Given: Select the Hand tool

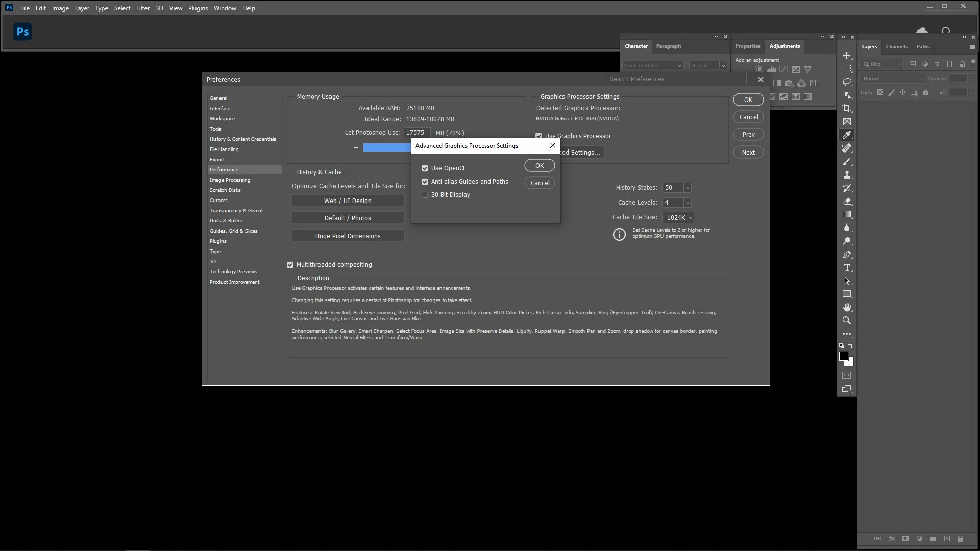Looking at the screenshot, I should click(x=847, y=307).
